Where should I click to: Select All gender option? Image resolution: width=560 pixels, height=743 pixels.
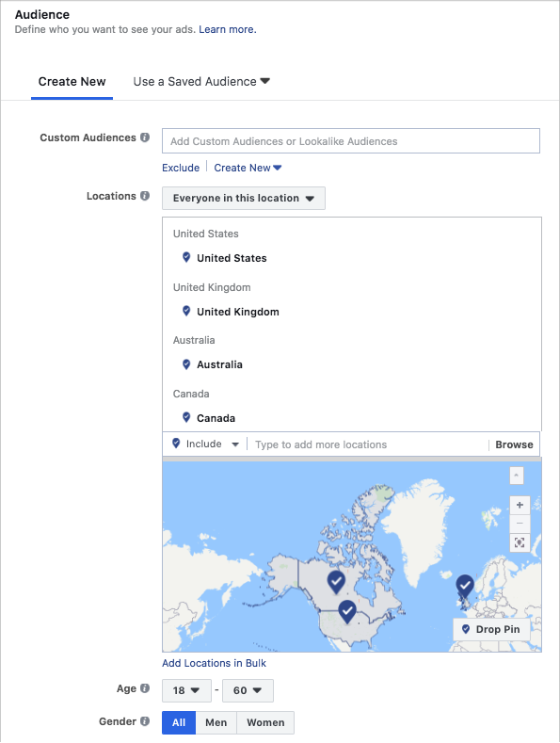pyautogui.click(x=179, y=722)
